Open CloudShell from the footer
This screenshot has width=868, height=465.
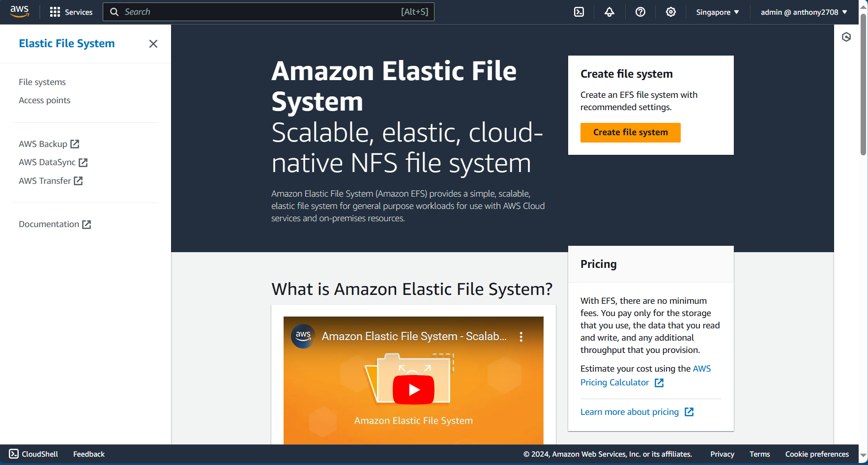[33, 454]
